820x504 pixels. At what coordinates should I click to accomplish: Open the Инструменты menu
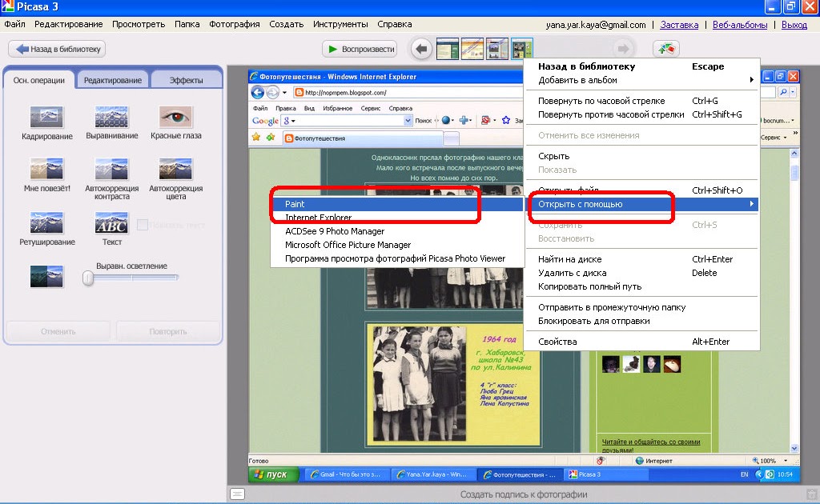[340, 24]
